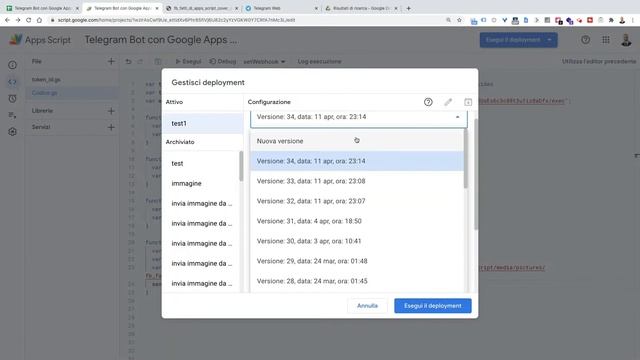Click the redo icon in editor toolbar
The height and width of the screenshot is (360, 640).
140,62
